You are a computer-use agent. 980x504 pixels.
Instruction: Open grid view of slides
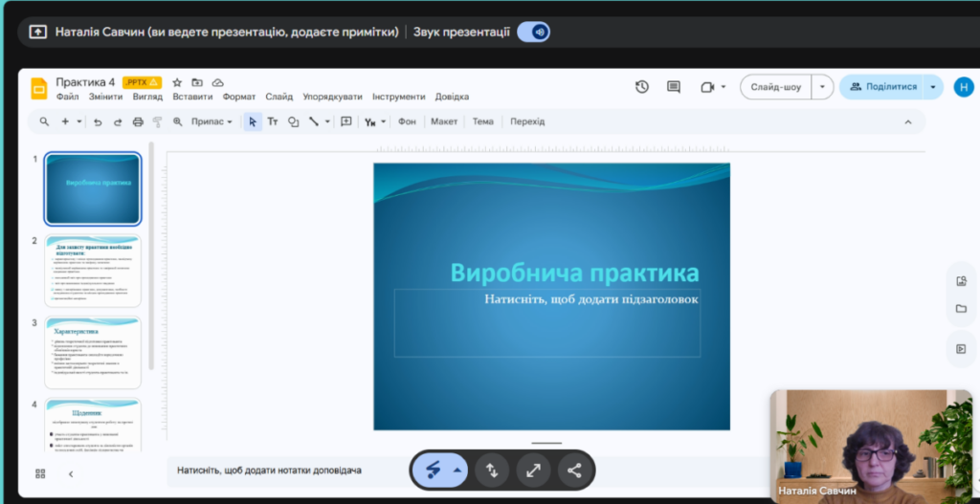pos(40,473)
